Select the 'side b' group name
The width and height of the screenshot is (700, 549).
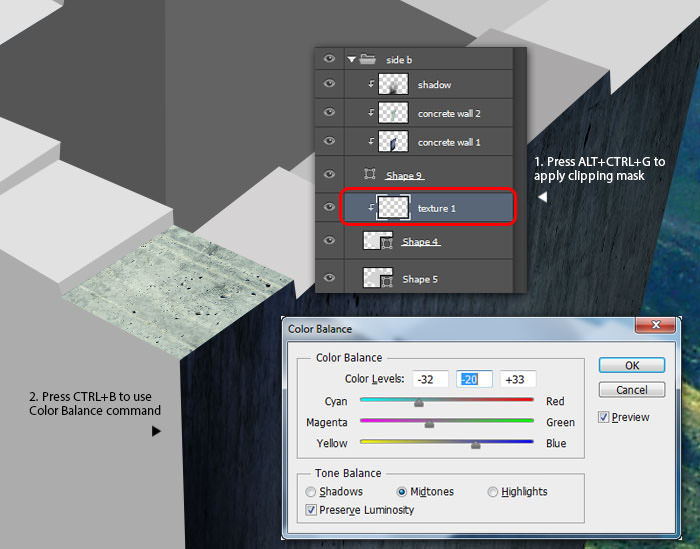coord(399,60)
